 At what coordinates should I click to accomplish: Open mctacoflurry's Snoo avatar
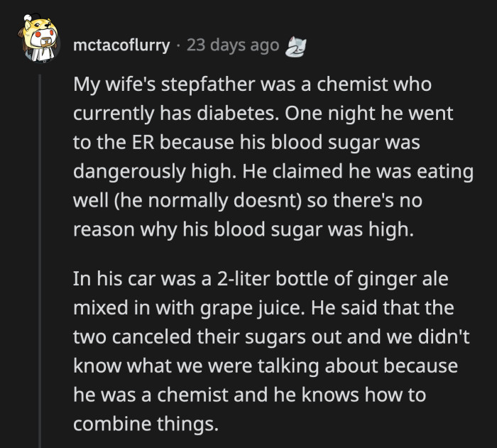(39, 38)
